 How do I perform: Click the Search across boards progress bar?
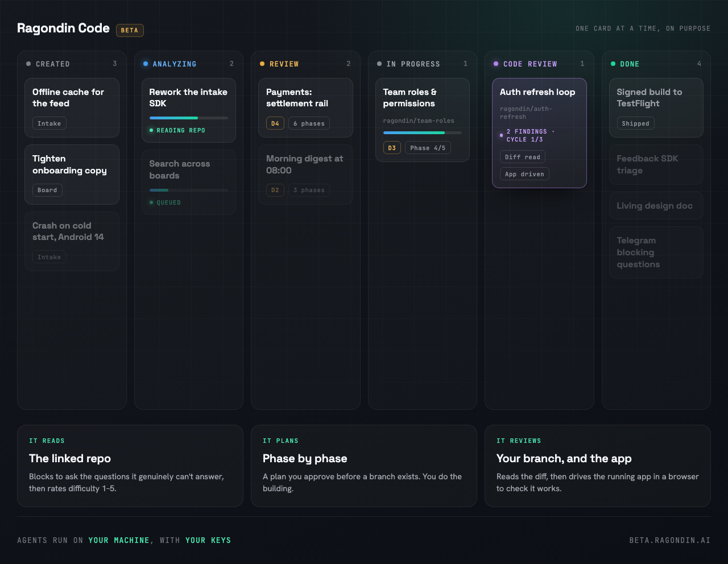click(189, 190)
